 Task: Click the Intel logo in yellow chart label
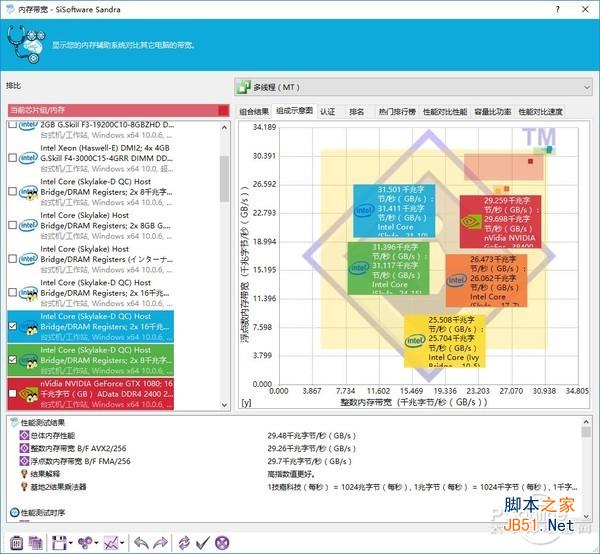[415, 341]
